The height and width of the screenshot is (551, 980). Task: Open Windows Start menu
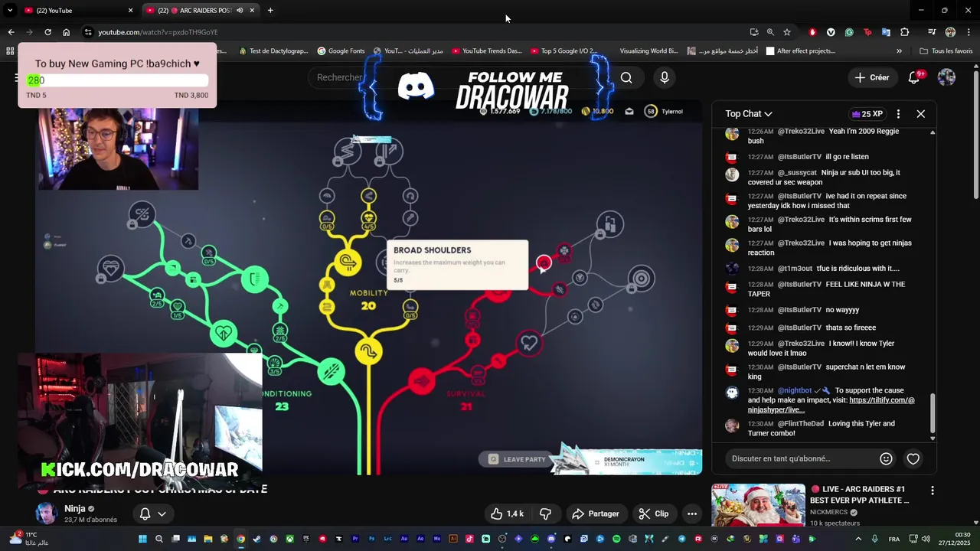[142, 539]
